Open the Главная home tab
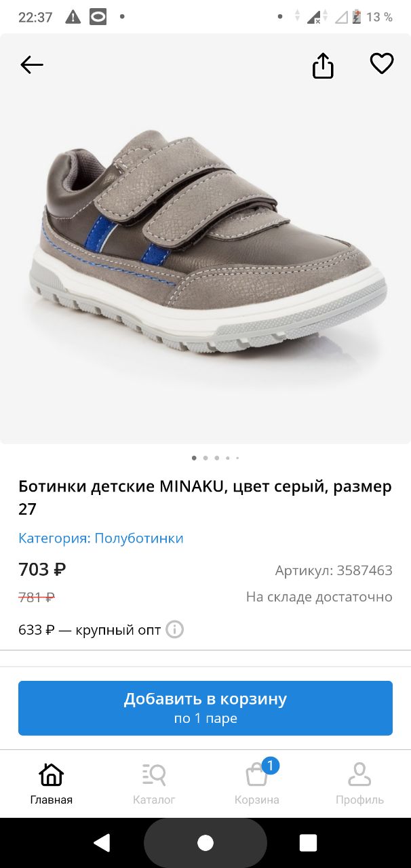This screenshot has height=868, width=411. click(52, 783)
